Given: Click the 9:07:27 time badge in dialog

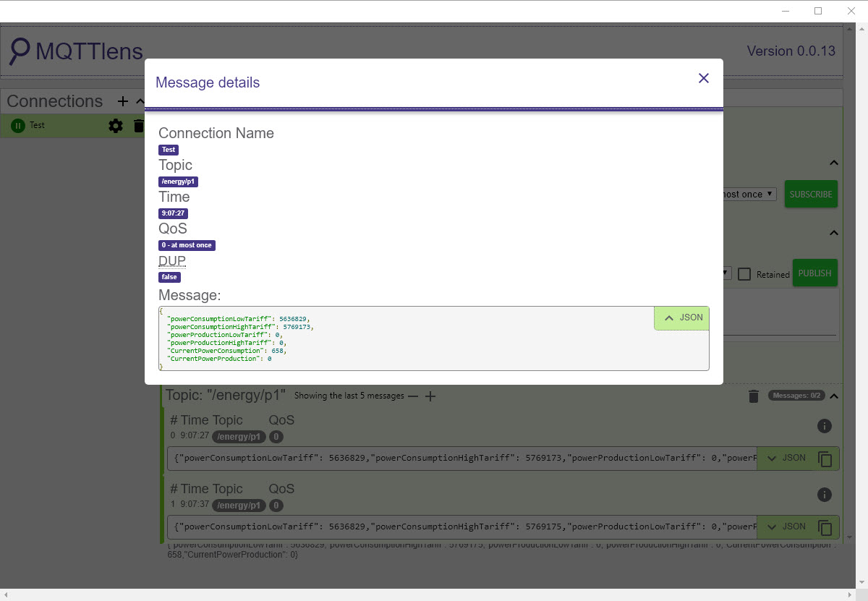Looking at the screenshot, I should (x=173, y=213).
